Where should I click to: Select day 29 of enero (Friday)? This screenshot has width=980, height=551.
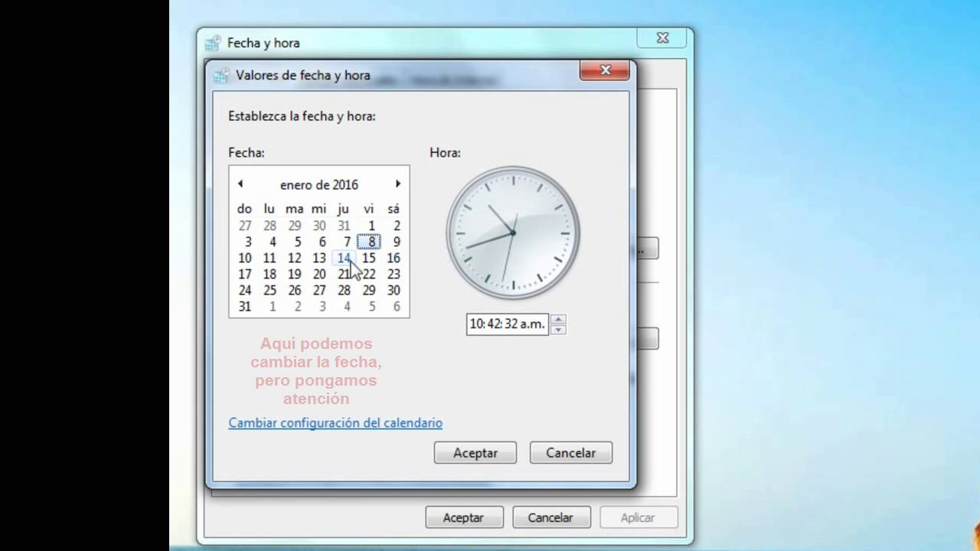click(x=369, y=290)
